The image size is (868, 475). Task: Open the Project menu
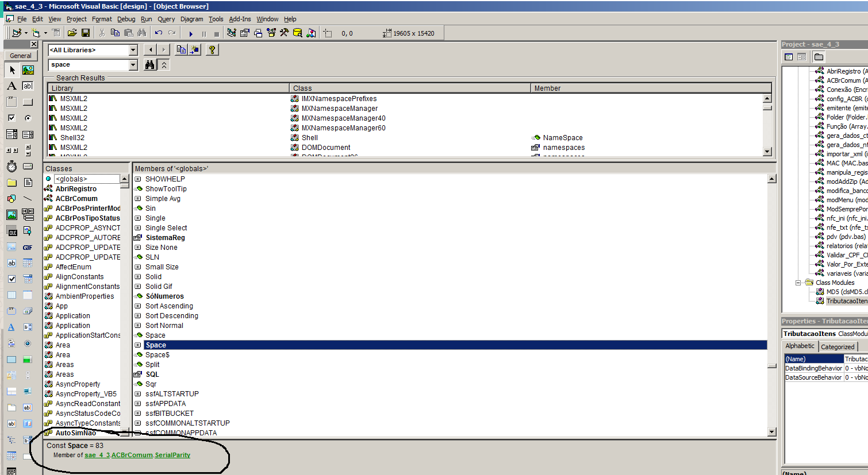[x=76, y=19]
